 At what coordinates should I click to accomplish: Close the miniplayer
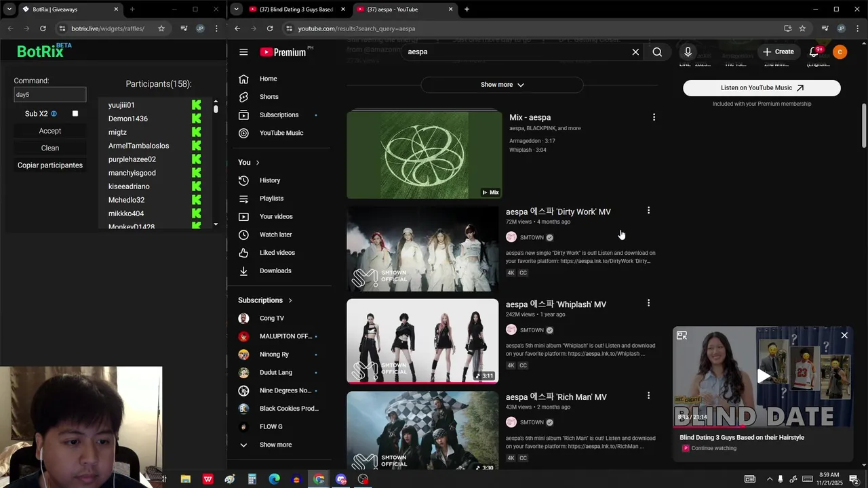click(844, 335)
